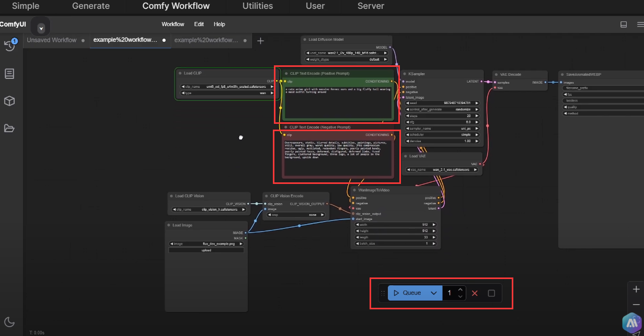Increase KSampler steps with right arrow

(476, 115)
